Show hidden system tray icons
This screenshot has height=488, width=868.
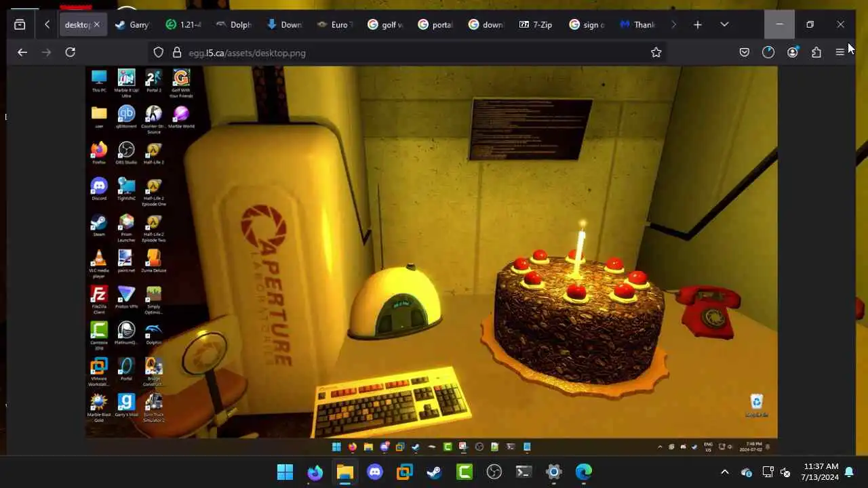coord(724,472)
